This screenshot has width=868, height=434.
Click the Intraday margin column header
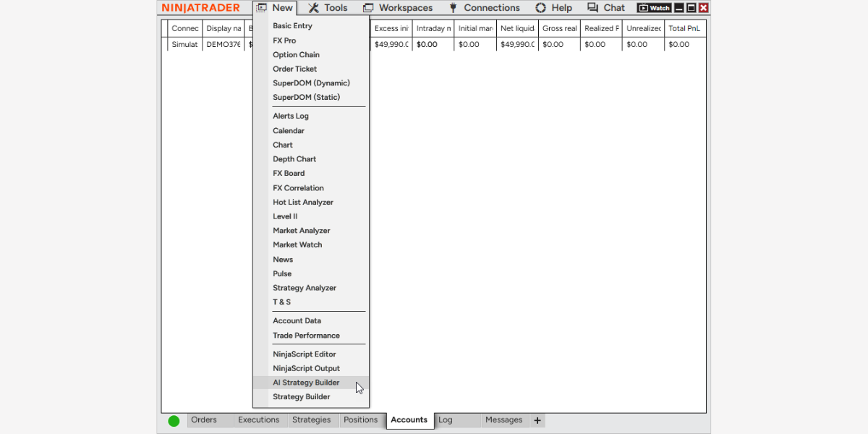[433, 28]
